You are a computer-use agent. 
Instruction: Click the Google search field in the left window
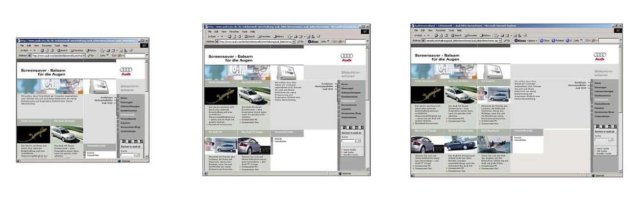pyautogui.click(x=135, y=55)
